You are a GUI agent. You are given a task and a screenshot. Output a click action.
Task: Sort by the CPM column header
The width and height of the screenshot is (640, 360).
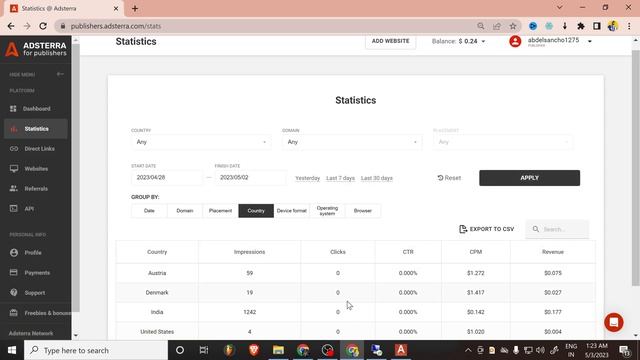pos(476,252)
